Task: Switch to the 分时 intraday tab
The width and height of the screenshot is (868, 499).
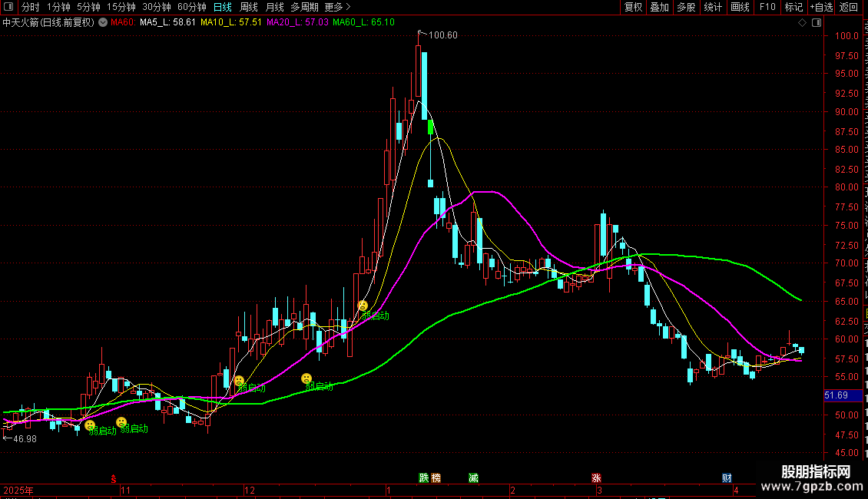Action: click(31, 7)
